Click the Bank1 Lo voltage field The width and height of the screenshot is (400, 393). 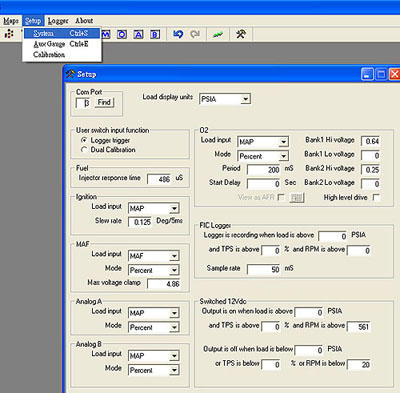coord(371,155)
